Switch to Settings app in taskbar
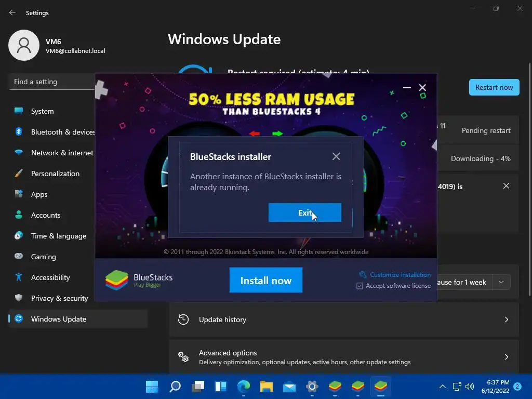Screen dimensions: 532x399 tap(312, 386)
